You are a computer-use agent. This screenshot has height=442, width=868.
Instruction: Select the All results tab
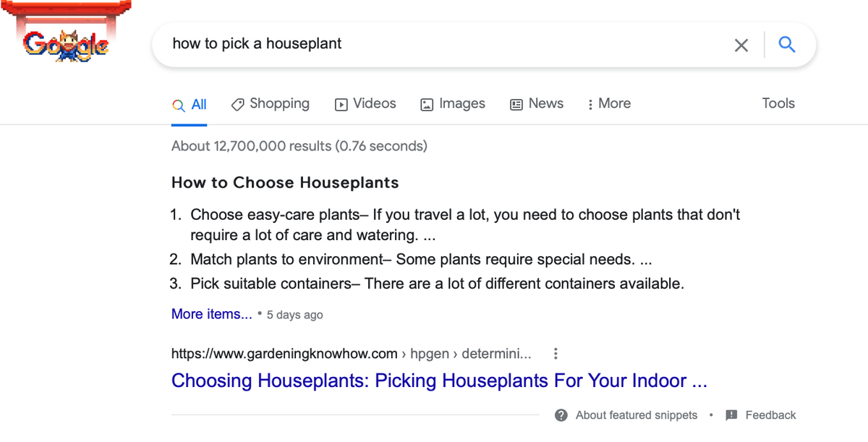point(190,105)
